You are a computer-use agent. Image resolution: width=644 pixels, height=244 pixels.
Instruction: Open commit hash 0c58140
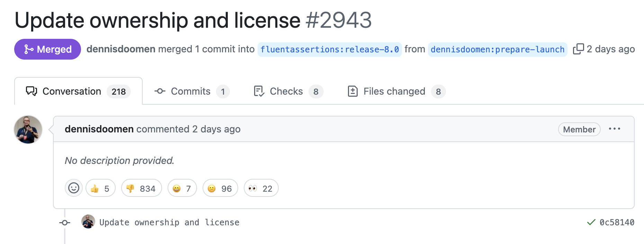pyautogui.click(x=617, y=222)
